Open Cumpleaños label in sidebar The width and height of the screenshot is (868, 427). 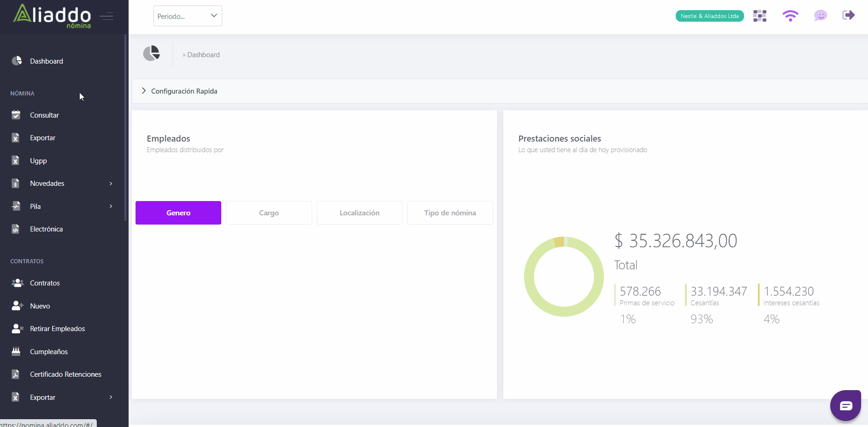(x=49, y=352)
